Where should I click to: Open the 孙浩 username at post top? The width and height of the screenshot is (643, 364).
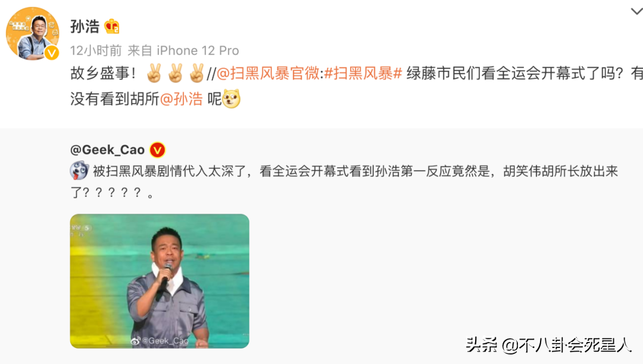click(85, 27)
